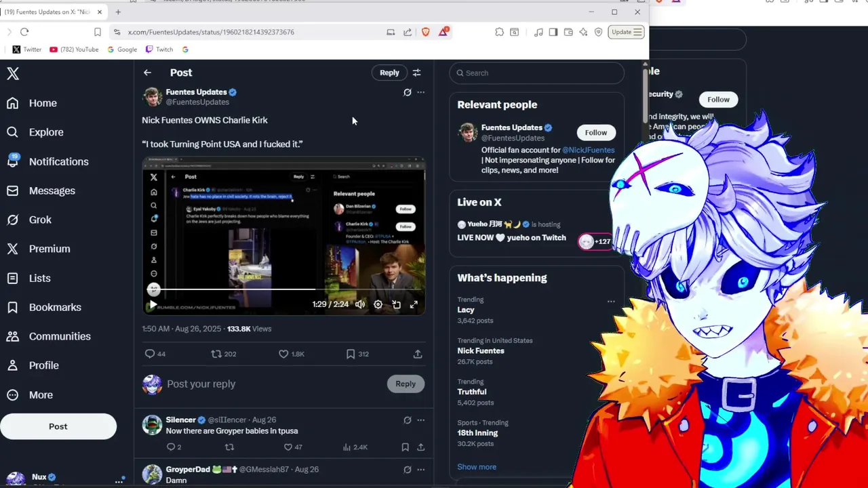Open more options for Lacy trend

(611, 302)
